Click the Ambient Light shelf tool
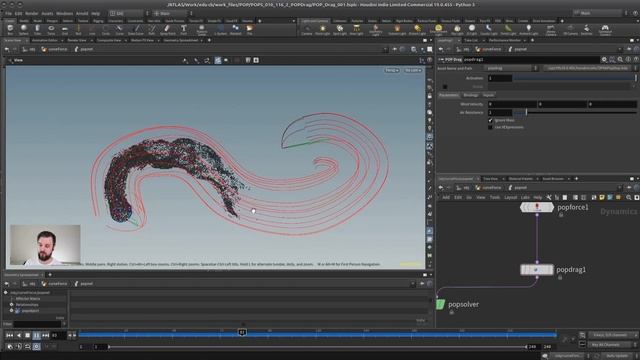The width and height of the screenshot is (640, 360). (x=528, y=29)
